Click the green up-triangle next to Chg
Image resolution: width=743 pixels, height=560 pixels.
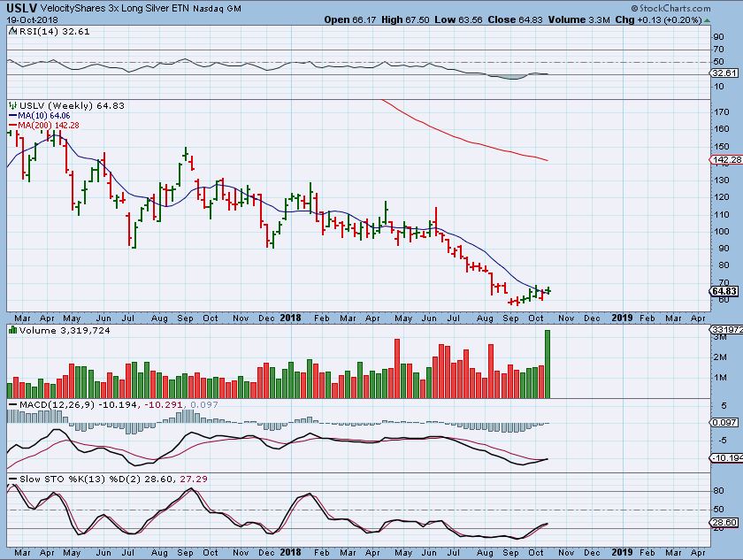point(707,20)
